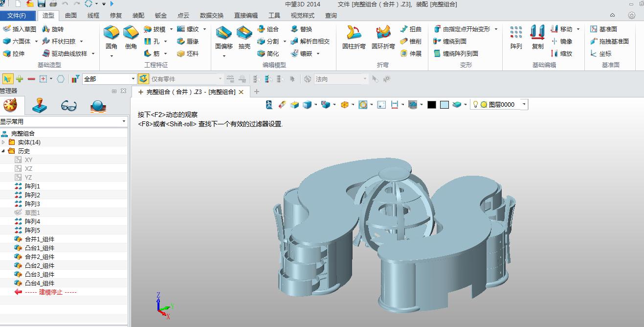Viewport: 644px width, 327px height.
Task: Click the black color swatch
Action: [x=431, y=105]
